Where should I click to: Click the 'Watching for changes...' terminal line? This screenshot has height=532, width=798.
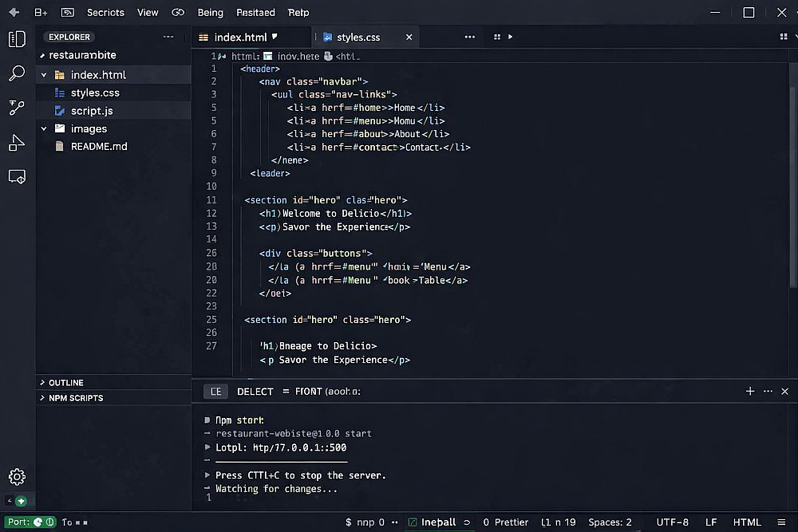pyautogui.click(x=276, y=489)
